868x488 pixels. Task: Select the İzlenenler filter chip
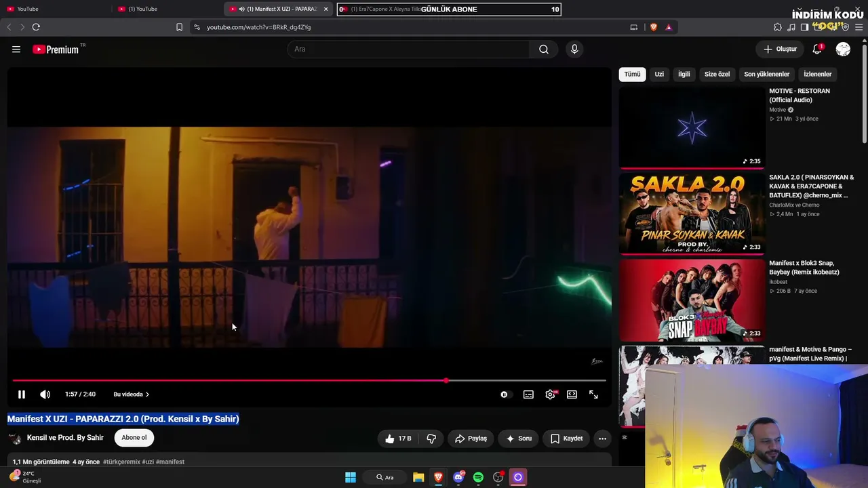point(818,74)
